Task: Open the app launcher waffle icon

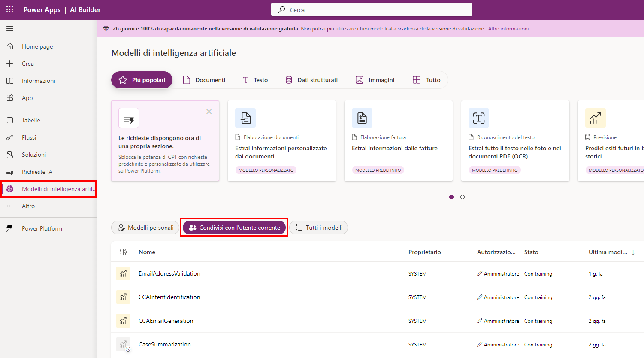Action: pos(10,9)
